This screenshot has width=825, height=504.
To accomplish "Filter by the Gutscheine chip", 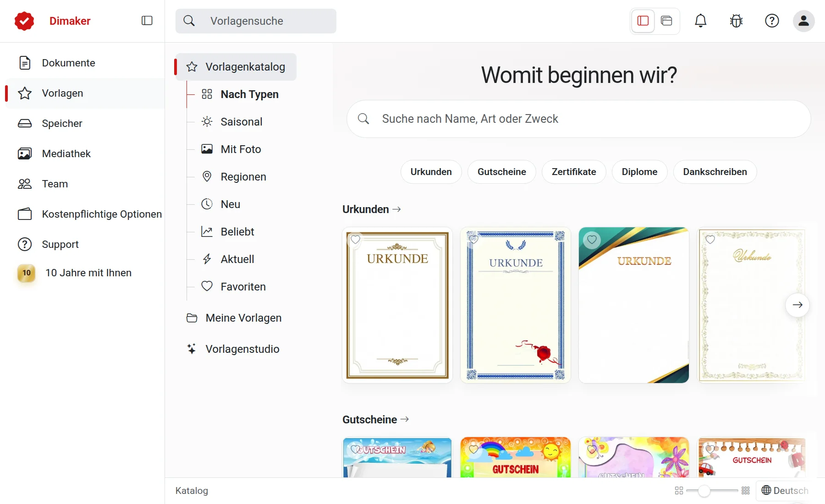I will [x=501, y=172].
